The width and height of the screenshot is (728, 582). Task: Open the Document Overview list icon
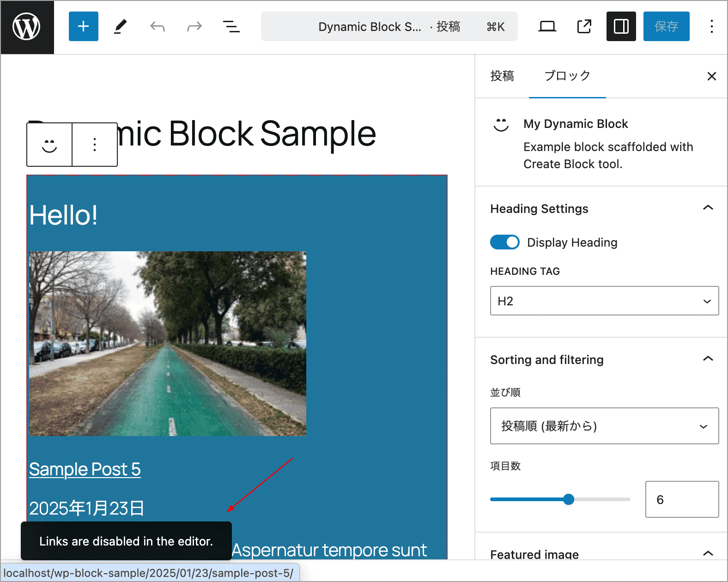tap(231, 26)
